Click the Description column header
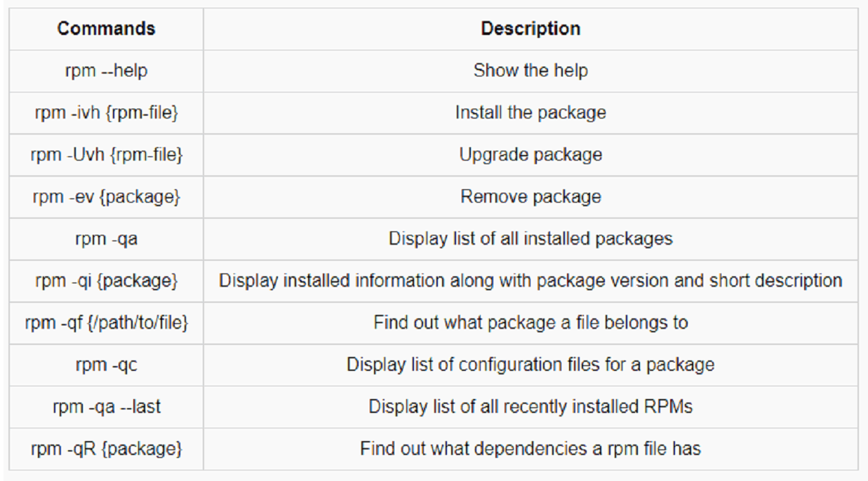 point(530,29)
